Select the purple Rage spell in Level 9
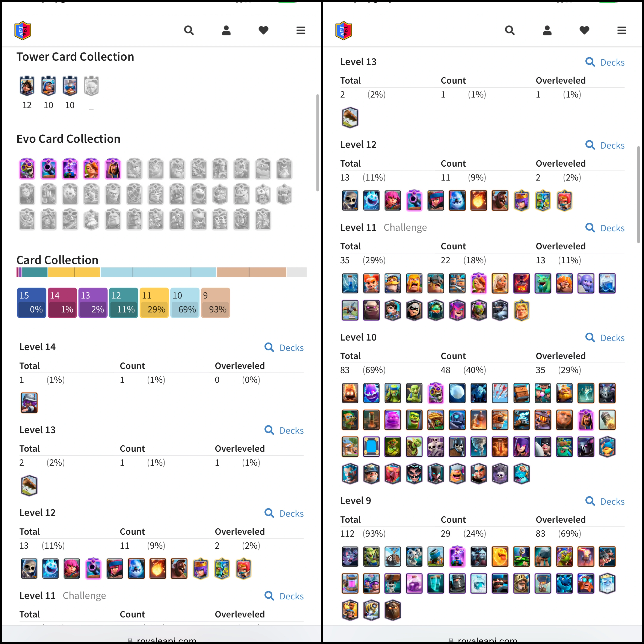Viewport: 644px width, 644px height. [414, 583]
